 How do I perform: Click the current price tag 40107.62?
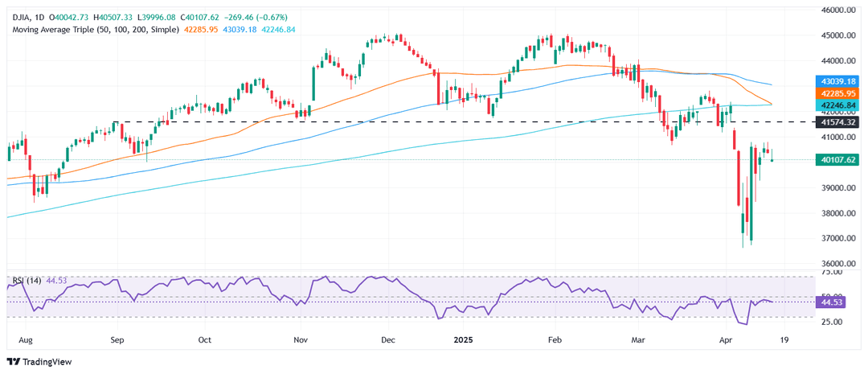(x=839, y=159)
